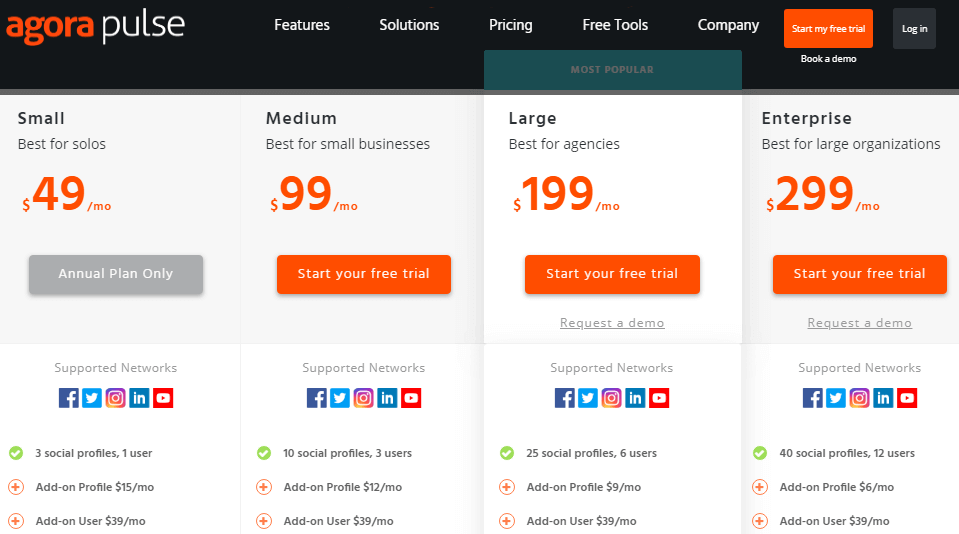Click the Agorapulse logo
This screenshot has width=959, height=534.
click(x=95, y=26)
